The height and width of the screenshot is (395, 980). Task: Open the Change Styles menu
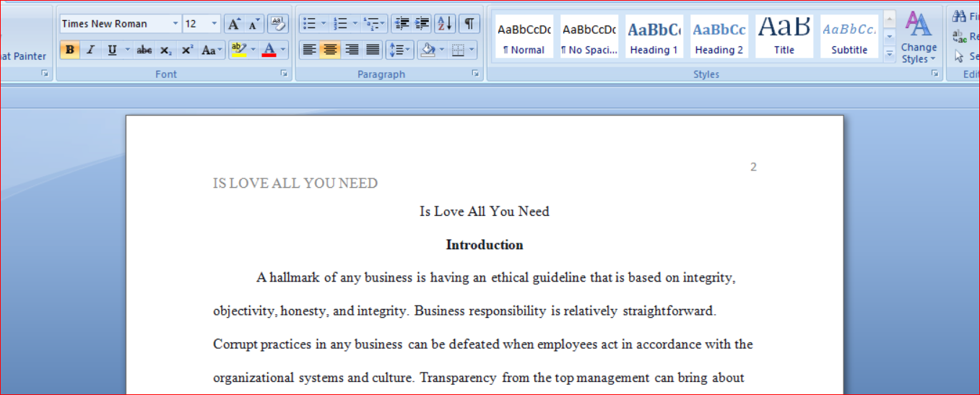[919, 37]
